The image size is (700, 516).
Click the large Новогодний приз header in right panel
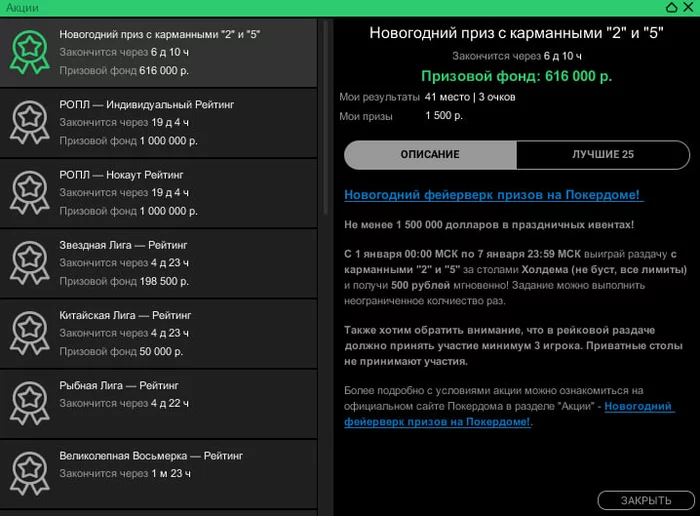pos(517,33)
